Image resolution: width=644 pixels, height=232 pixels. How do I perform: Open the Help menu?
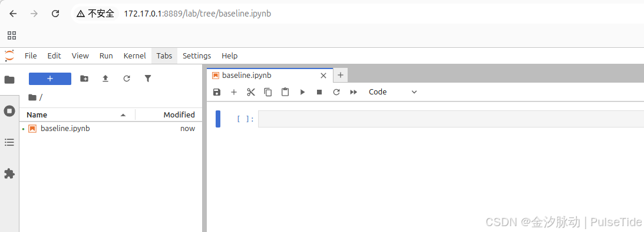(x=230, y=55)
